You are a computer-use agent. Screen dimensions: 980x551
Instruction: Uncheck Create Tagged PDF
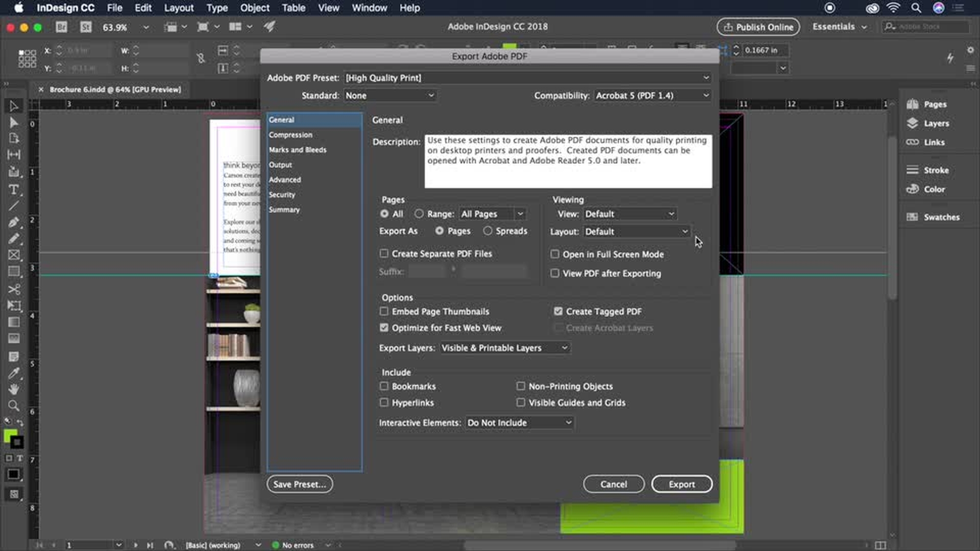(558, 311)
